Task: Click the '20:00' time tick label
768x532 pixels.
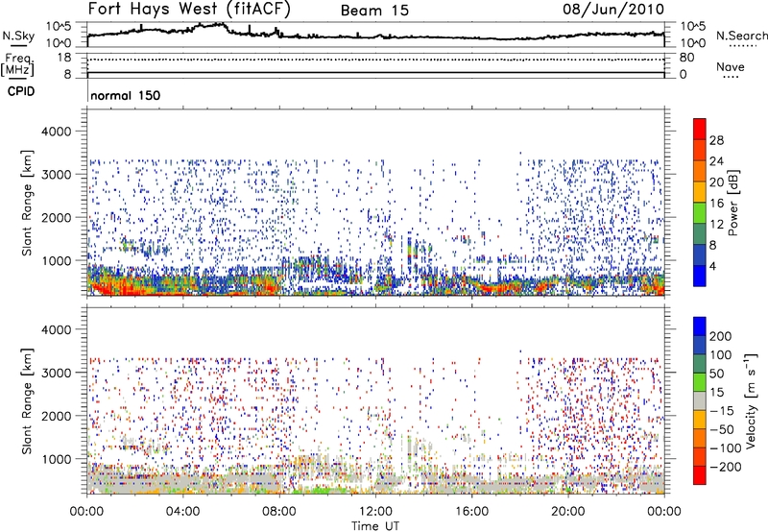Action: (x=567, y=512)
